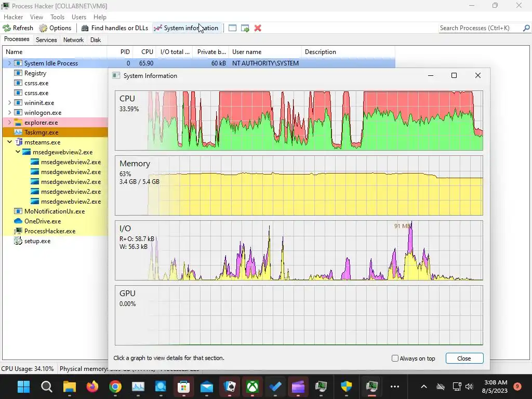Image resolution: width=532 pixels, height=399 pixels.
Task: Click the search magnifier icon in toolbar
Action: pos(526,28)
